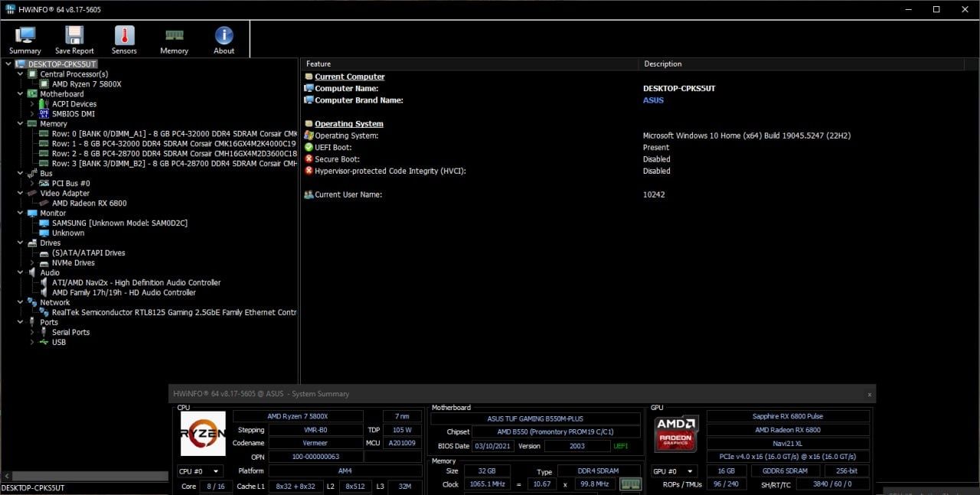Image resolution: width=980 pixels, height=495 pixels.
Task: Click the Computer Name value DESKTOP-CPKS5UT
Action: pos(679,89)
